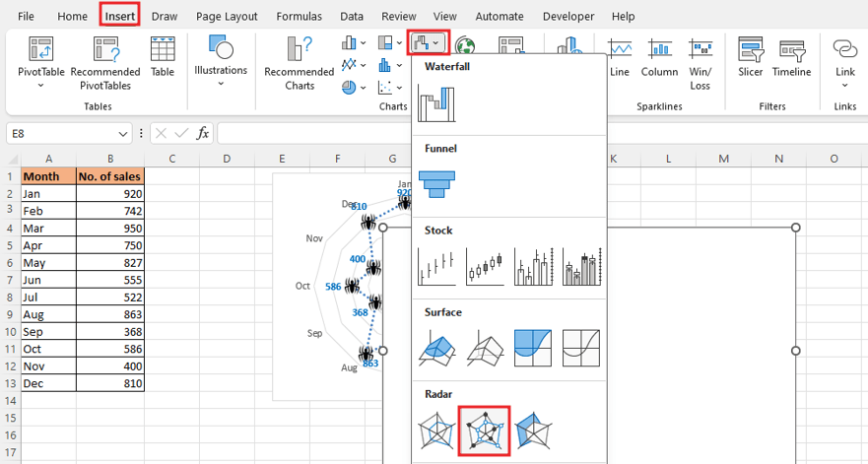Select the No. of sales header cell
This screenshot has height=464, width=868.
coord(110,176)
